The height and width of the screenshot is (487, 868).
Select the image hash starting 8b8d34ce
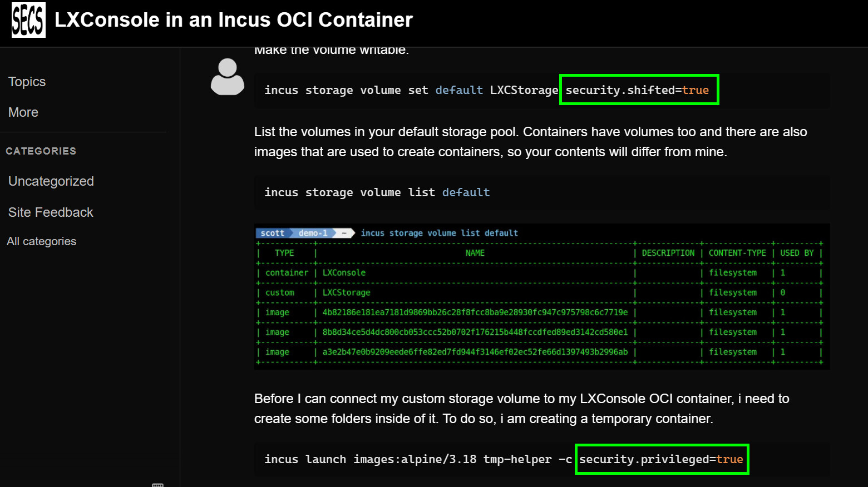[475, 332]
